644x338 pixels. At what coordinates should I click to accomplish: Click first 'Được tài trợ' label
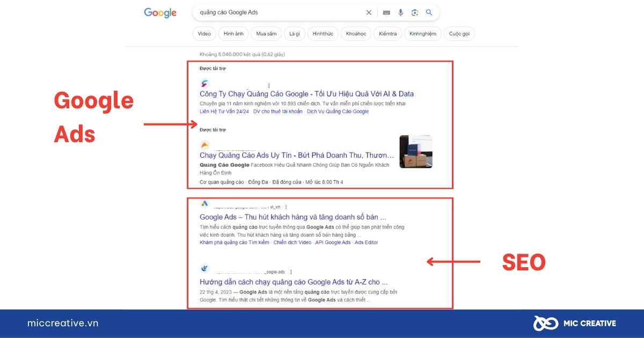(213, 69)
